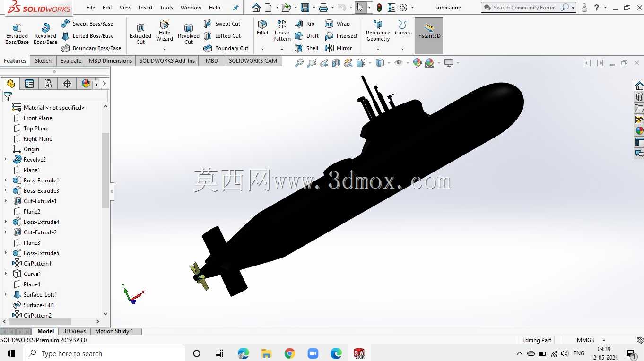Choose the Swept Cut feature

click(222, 24)
